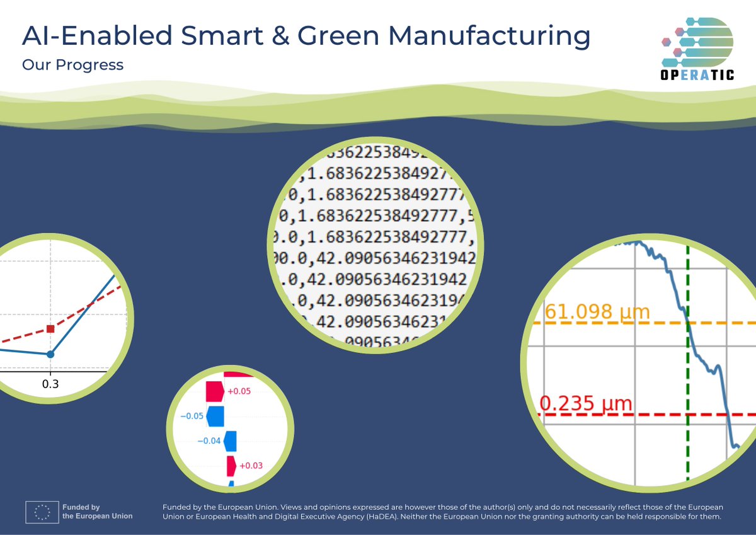Image resolution: width=756 pixels, height=535 pixels.
Task: Click the '−0.05' blue bar value
Action: coord(192,417)
